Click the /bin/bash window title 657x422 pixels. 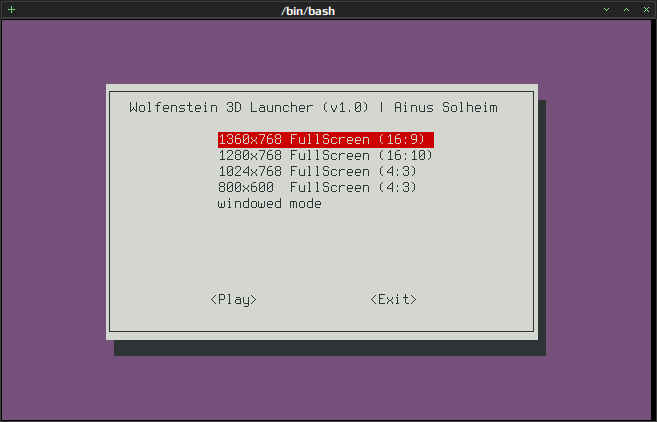[x=308, y=10]
